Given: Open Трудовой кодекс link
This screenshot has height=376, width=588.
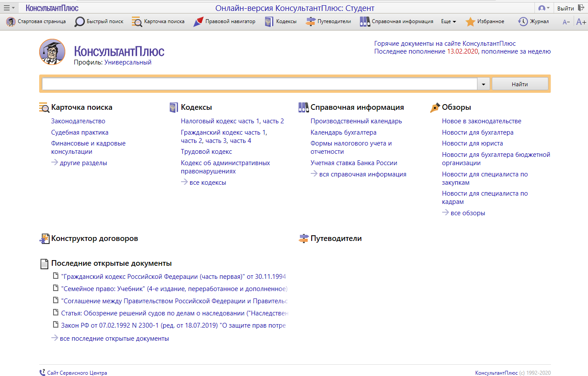Looking at the screenshot, I should (206, 152).
